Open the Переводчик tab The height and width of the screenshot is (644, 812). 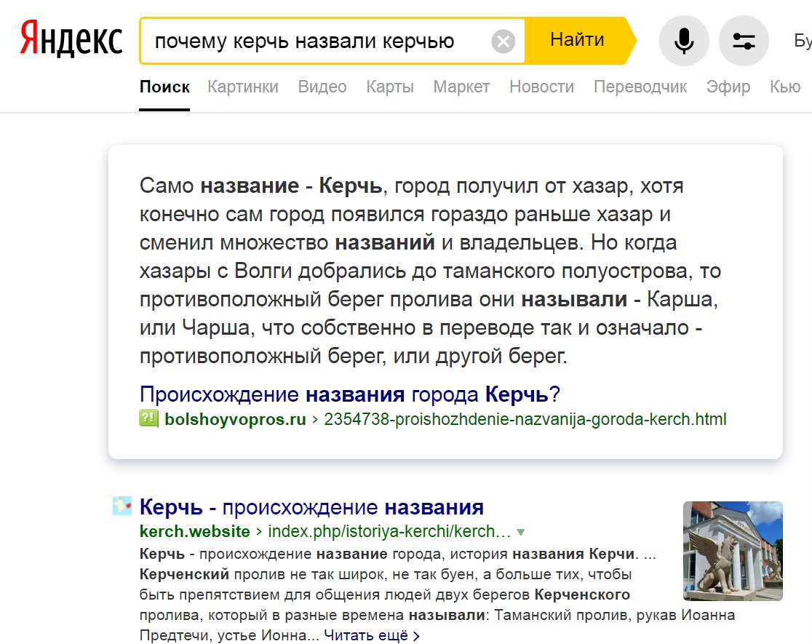click(640, 87)
